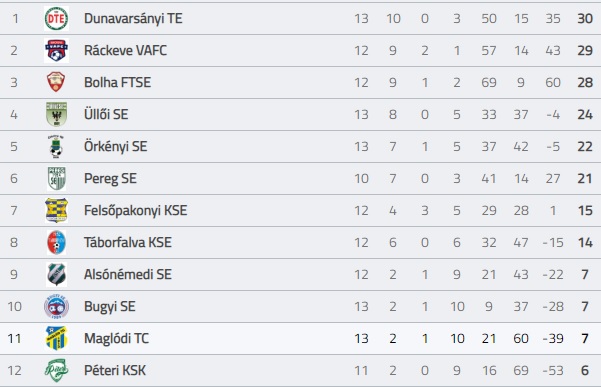
Task: Open the Örkényi SE club logo
Action: pos(56,146)
